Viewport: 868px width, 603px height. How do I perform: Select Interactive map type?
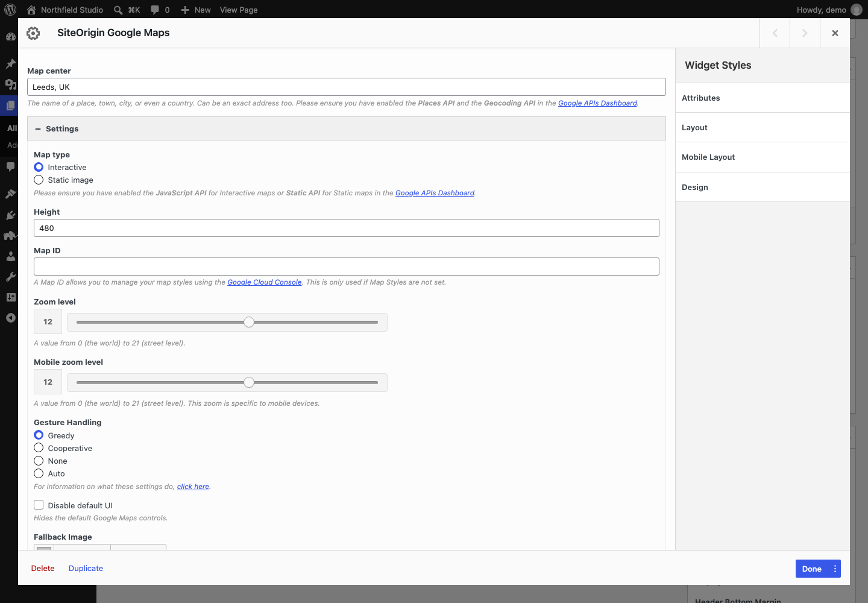coord(39,167)
